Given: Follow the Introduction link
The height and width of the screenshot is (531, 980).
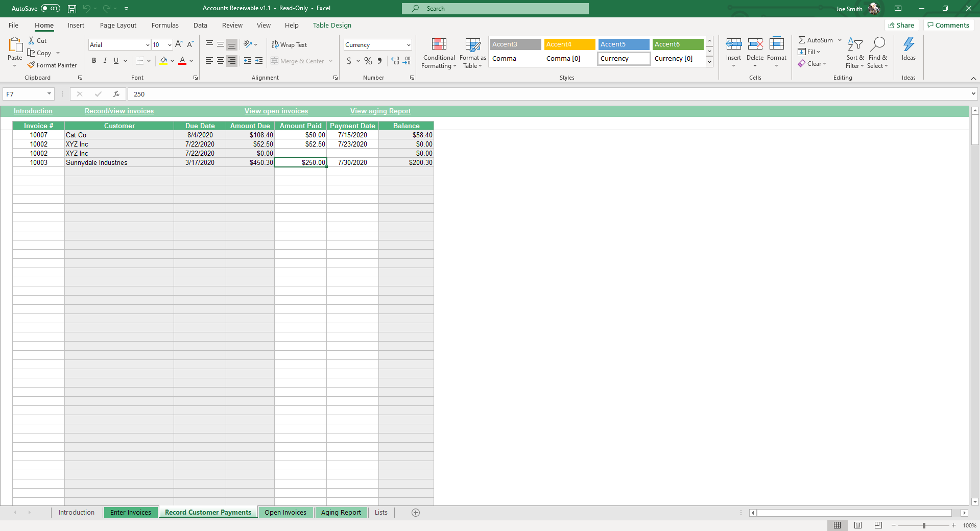Looking at the screenshot, I should click(x=33, y=111).
